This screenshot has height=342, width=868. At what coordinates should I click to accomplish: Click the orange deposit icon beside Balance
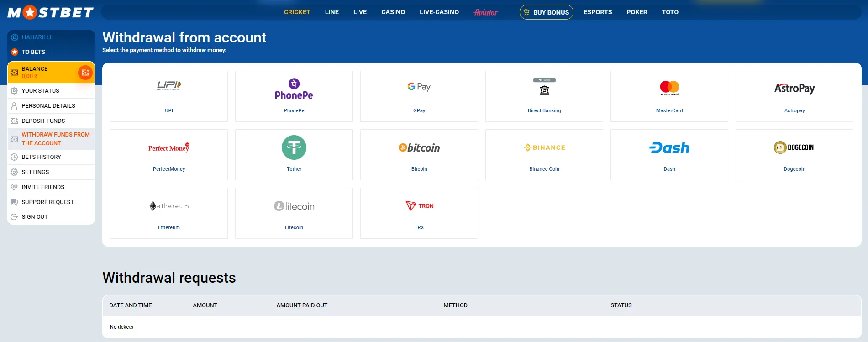point(85,73)
